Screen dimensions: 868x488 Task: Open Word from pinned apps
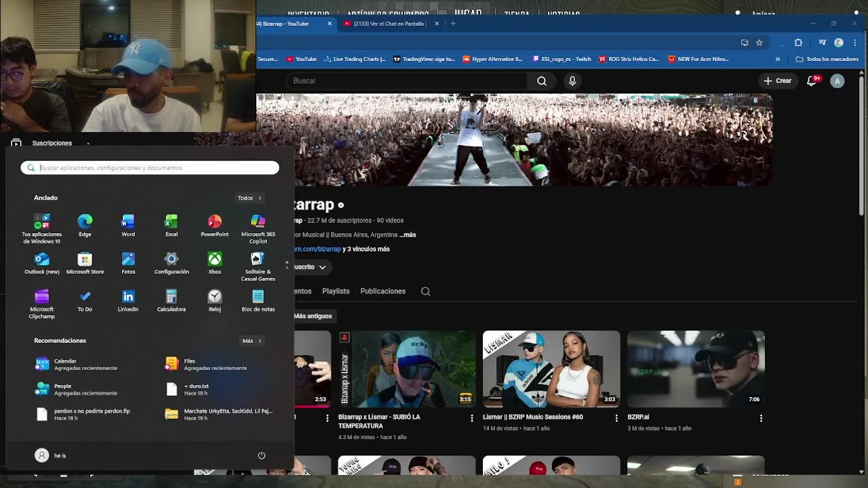[128, 226]
